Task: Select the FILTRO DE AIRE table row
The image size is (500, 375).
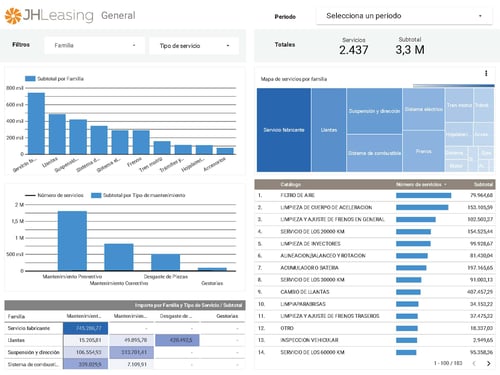Action: coord(375,195)
